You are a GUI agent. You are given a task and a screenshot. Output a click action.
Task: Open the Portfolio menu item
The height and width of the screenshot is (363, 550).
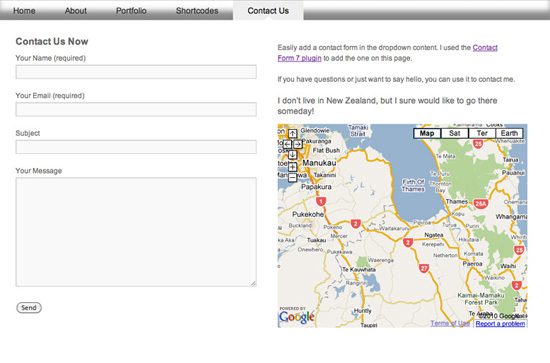[131, 11]
